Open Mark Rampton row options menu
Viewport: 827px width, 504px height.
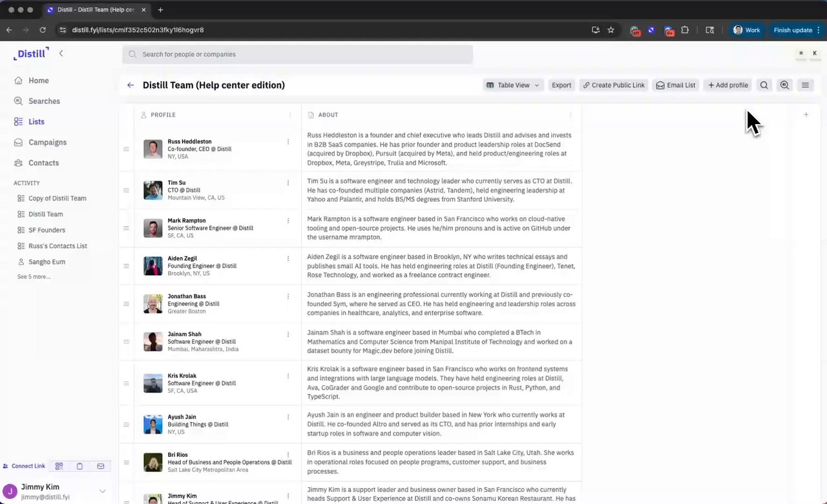pos(288,221)
